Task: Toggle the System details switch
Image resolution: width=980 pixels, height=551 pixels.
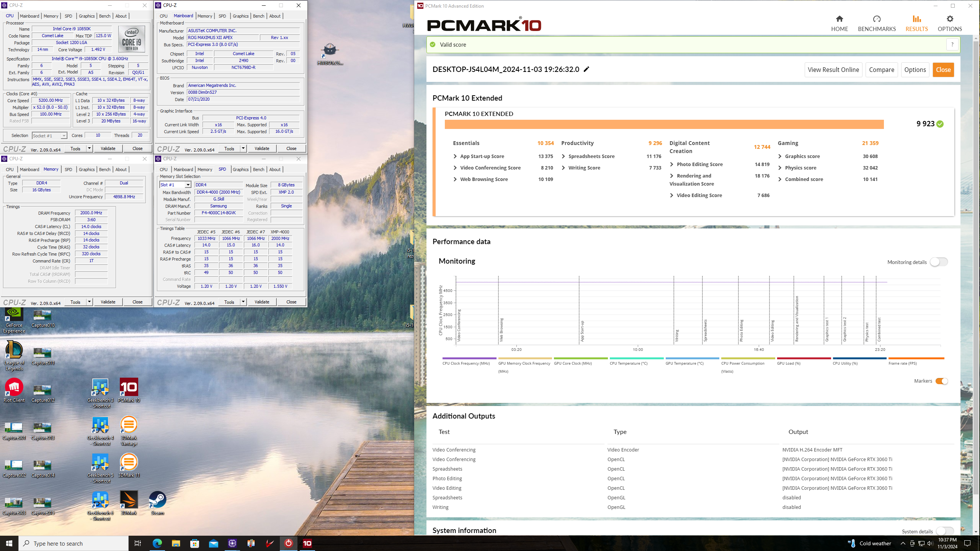Action: 945,531
